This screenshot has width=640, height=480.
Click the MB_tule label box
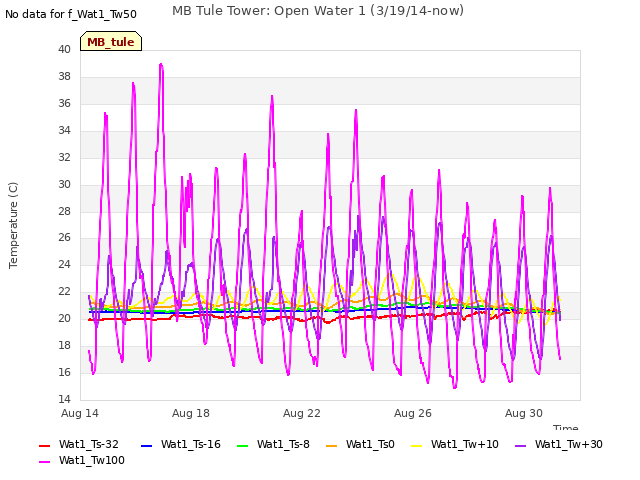pyautogui.click(x=111, y=41)
